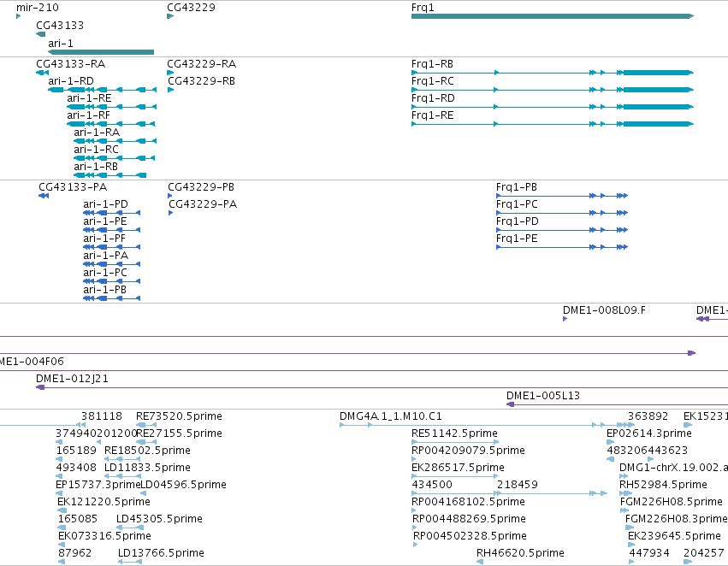Screen dimensions: 728x566
Task: Open the Frq1 gene label
Action: [423, 8]
